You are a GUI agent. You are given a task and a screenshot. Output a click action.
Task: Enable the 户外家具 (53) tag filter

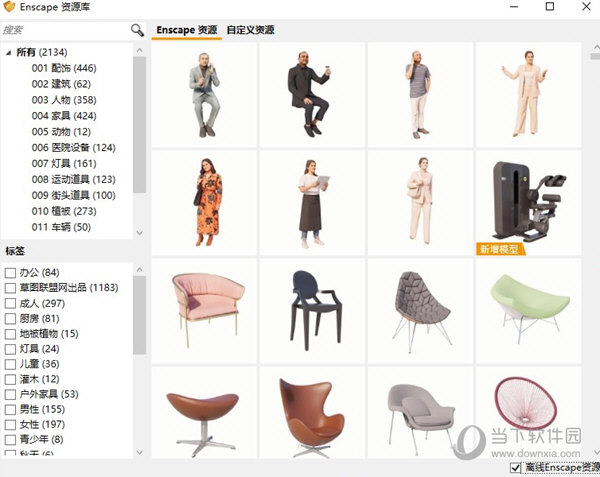(10, 394)
